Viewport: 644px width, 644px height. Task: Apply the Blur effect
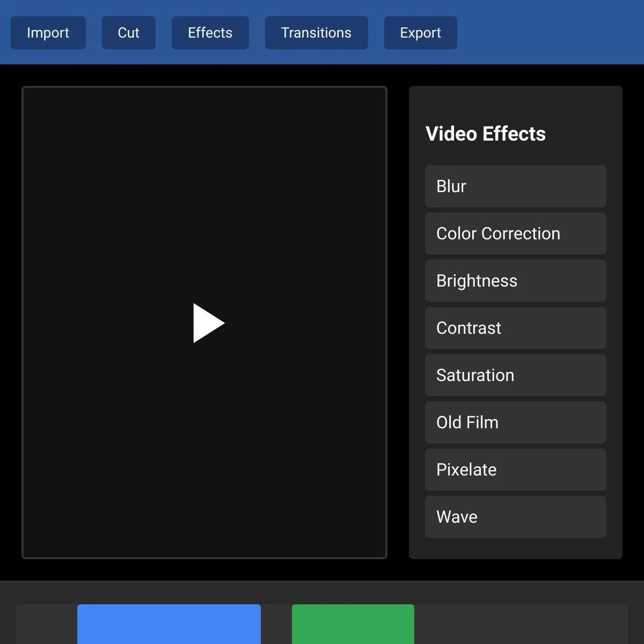click(515, 186)
